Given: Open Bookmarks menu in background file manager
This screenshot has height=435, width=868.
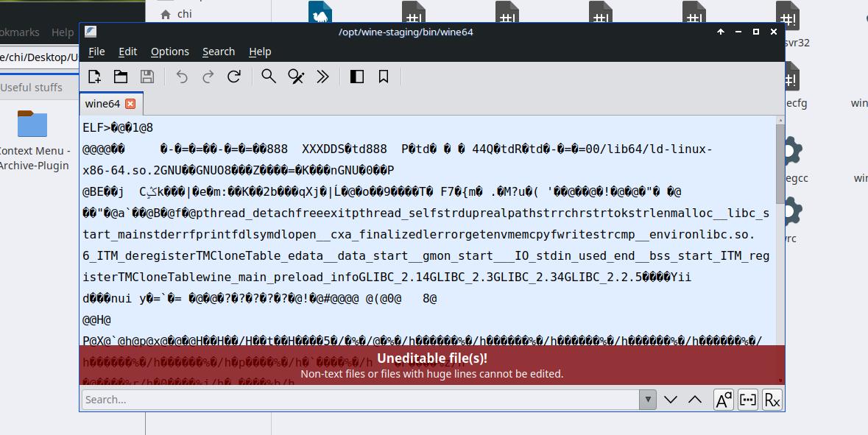Looking at the screenshot, I should 20,32.
